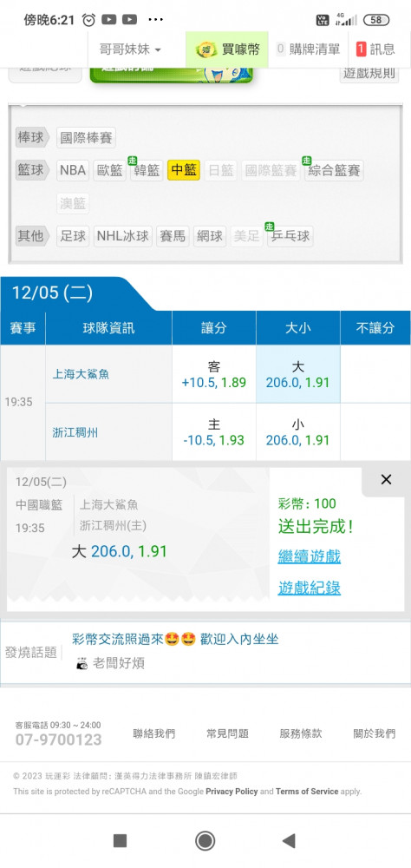Open the 足球 sport category

tap(73, 236)
